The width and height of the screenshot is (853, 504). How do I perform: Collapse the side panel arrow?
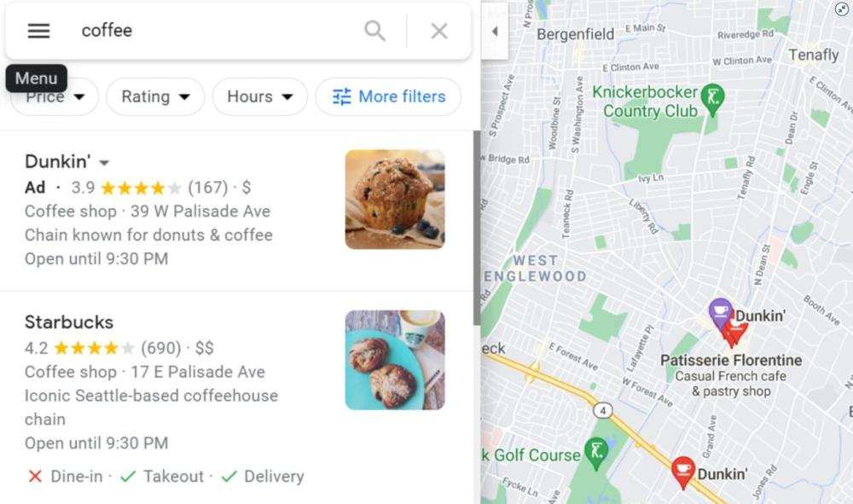tap(495, 32)
